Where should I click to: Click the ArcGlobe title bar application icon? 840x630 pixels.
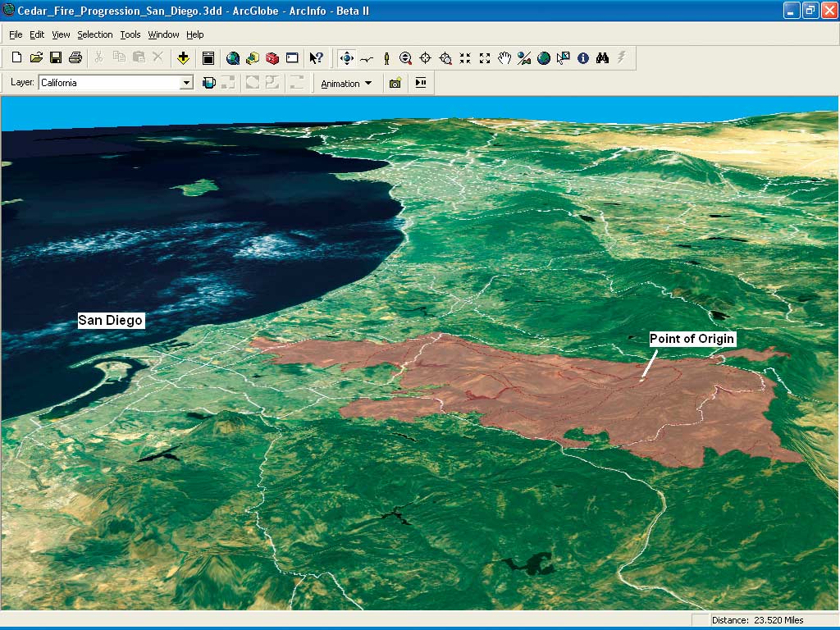point(8,10)
